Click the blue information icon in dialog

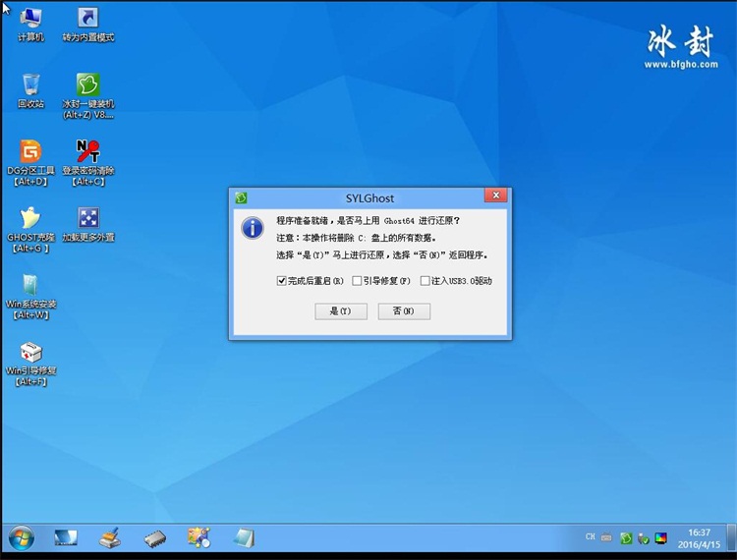pyautogui.click(x=253, y=228)
